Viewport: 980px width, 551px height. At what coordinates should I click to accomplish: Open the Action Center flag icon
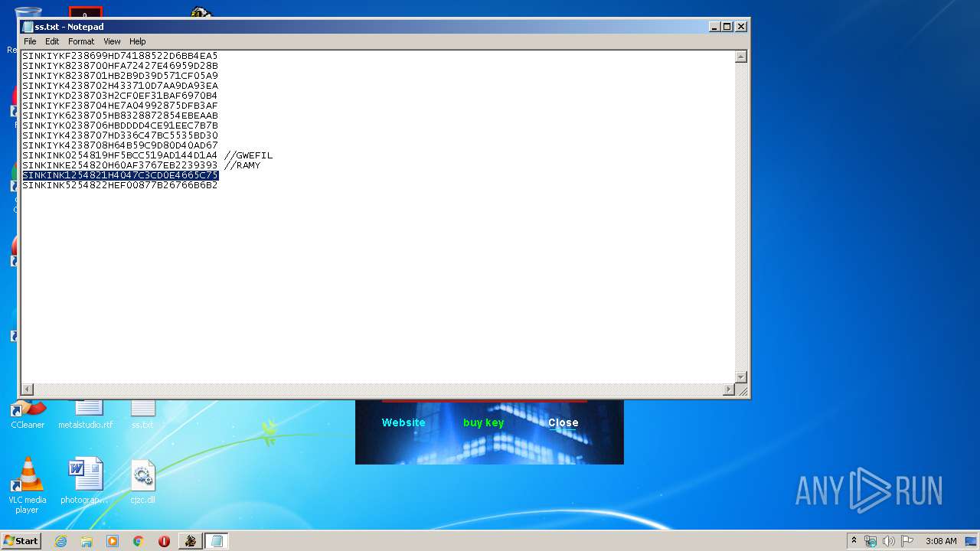pos(907,541)
